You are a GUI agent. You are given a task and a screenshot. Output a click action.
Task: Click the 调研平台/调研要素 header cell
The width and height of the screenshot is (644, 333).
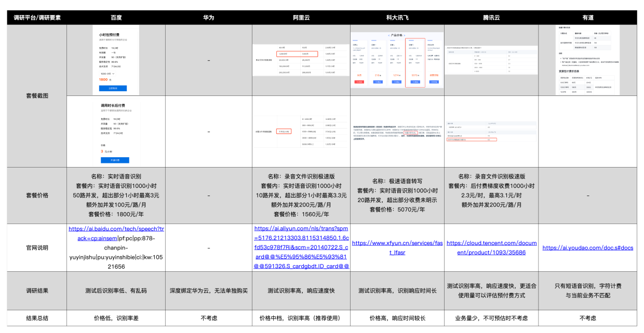[x=37, y=17]
